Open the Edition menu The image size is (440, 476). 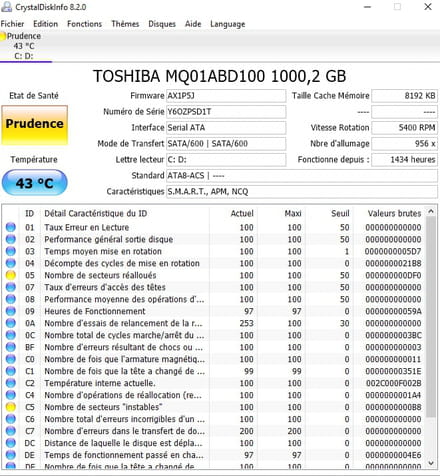[45, 24]
